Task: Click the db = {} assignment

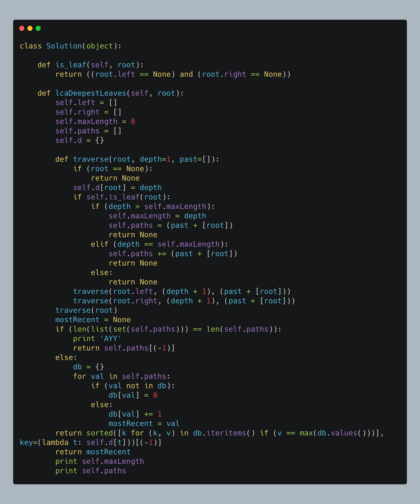Action: coord(89,367)
